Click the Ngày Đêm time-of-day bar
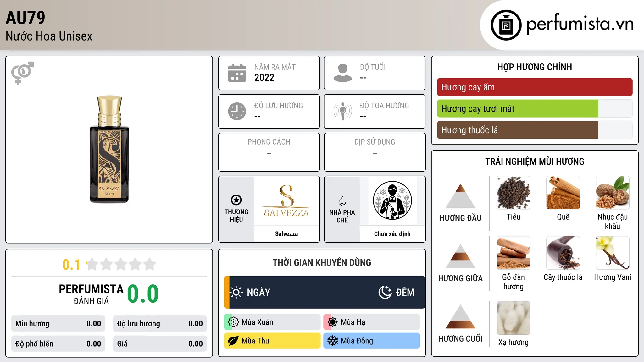The width and height of the screenshot is (644, 362). pyautogui.click(x=325, y=292)
